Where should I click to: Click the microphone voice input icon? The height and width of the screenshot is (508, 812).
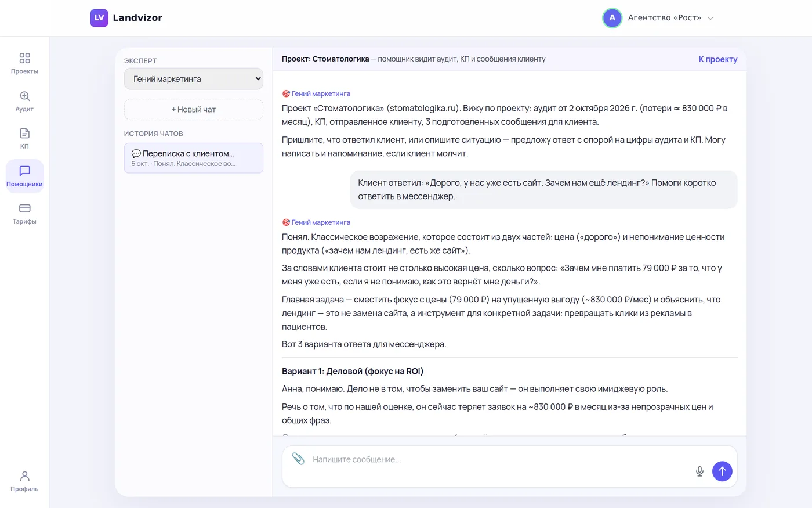pos(699,471)
